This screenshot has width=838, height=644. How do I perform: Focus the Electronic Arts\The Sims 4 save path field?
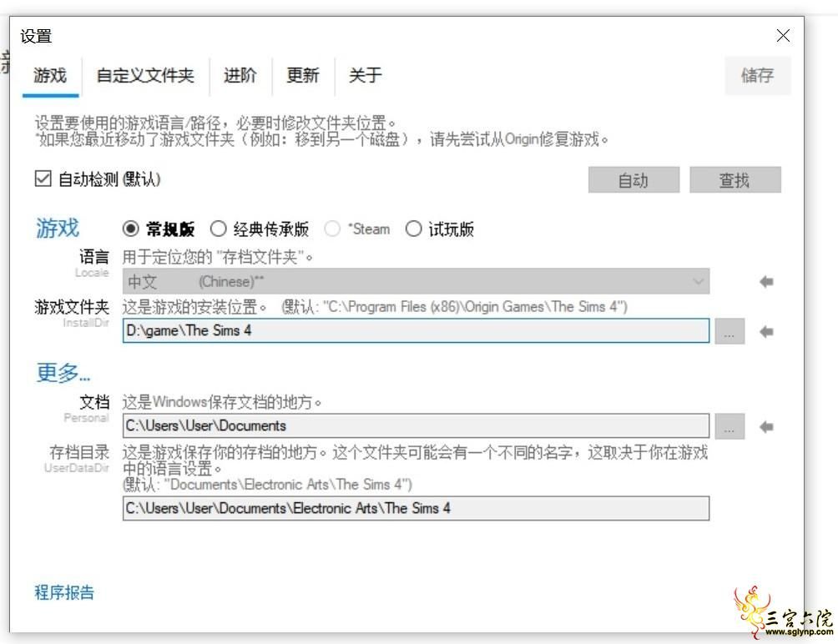click(416, 508)
